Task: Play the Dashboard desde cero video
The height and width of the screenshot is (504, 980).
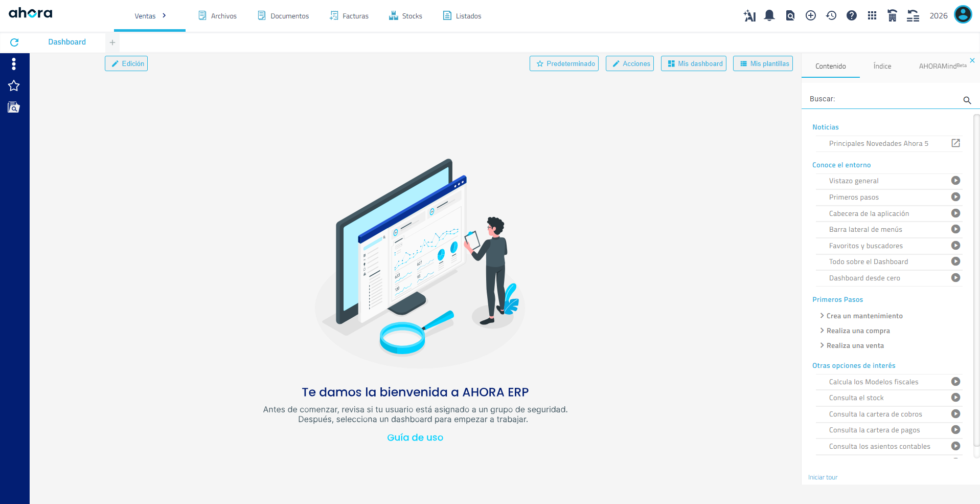Action: click(955, 278)
